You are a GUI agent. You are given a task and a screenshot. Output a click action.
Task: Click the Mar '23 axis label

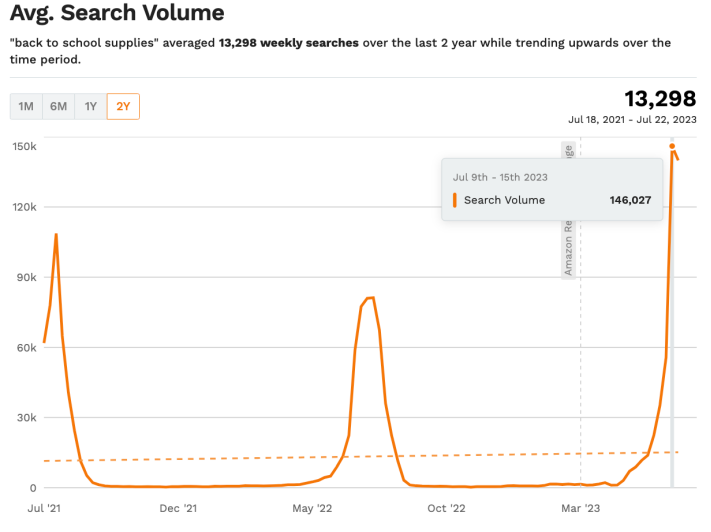(x=582, y=508)
